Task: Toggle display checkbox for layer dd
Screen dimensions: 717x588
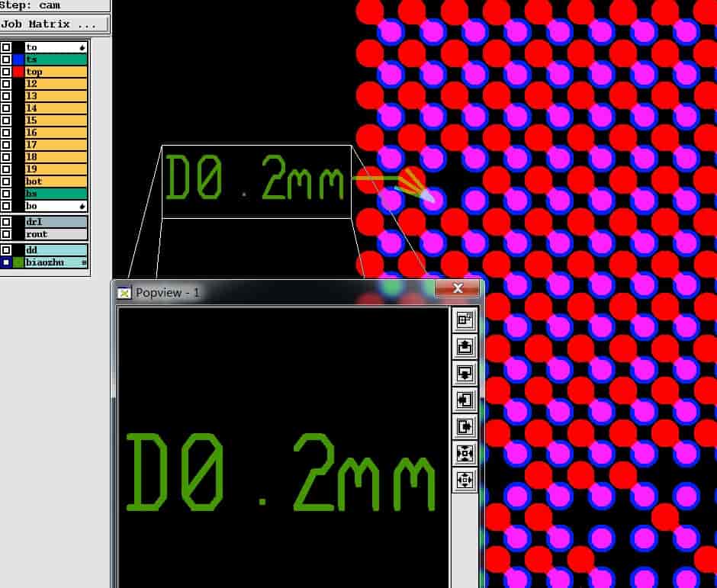Action: [x=6, y=250]
